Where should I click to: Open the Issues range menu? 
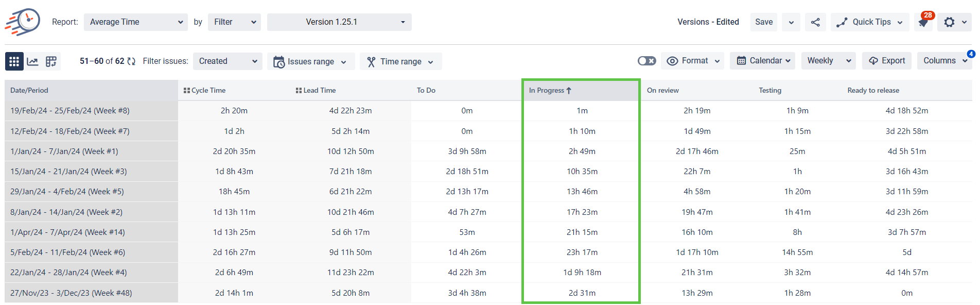pyautogui.click(x=310, y=61)
